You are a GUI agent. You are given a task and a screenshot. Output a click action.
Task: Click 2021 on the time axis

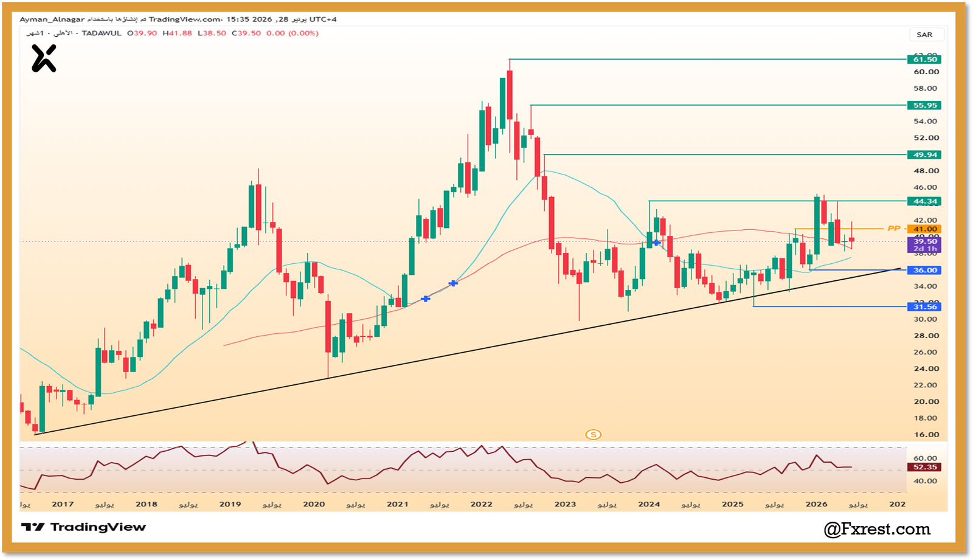point(398,504)
